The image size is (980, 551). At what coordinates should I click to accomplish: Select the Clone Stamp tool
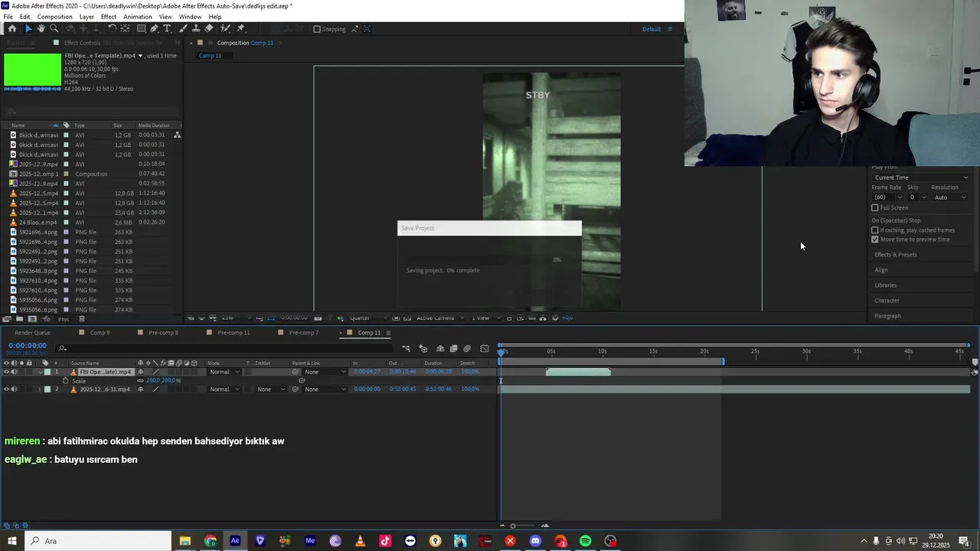196,28
